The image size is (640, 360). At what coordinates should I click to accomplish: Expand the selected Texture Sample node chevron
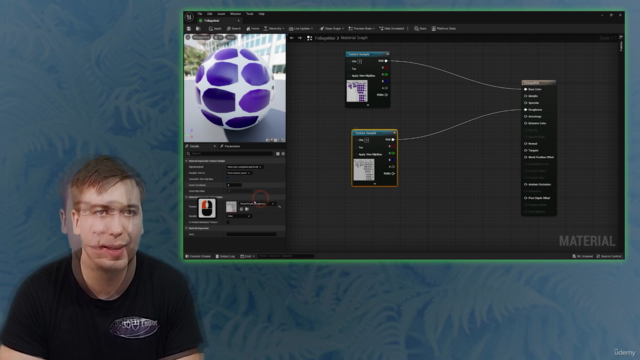pos(375,184)
